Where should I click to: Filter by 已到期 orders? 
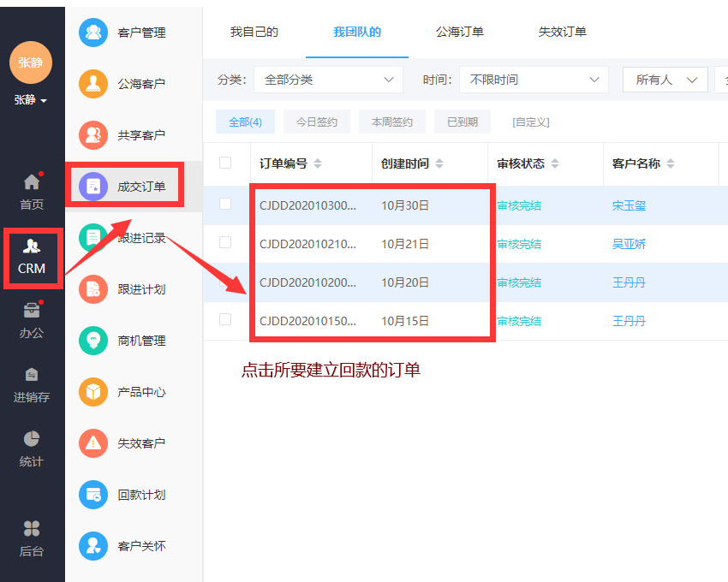click(x=462, y=122)
